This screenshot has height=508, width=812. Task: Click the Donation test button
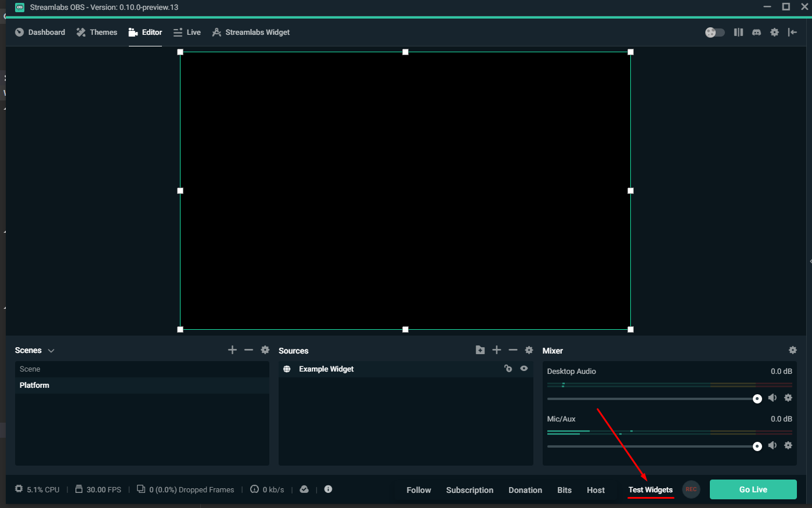525,490
